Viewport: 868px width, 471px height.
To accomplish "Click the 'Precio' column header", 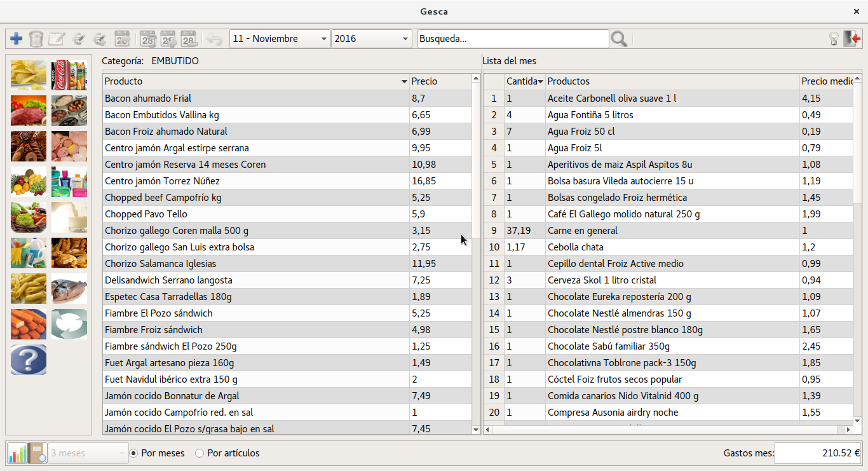I will (x=438, y=81).
